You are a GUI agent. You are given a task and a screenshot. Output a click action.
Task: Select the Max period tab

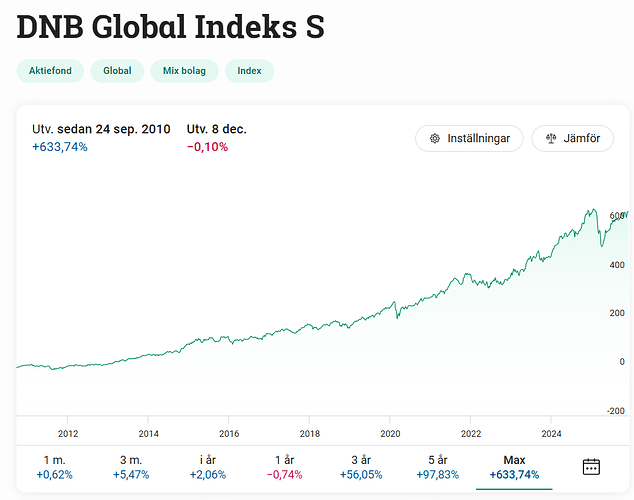pos(514,467)
